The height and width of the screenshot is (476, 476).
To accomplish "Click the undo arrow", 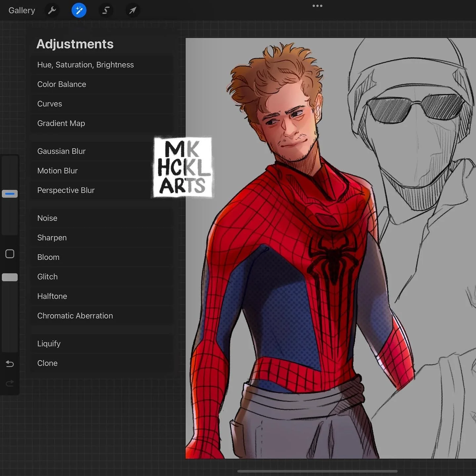I will [10, 364].
